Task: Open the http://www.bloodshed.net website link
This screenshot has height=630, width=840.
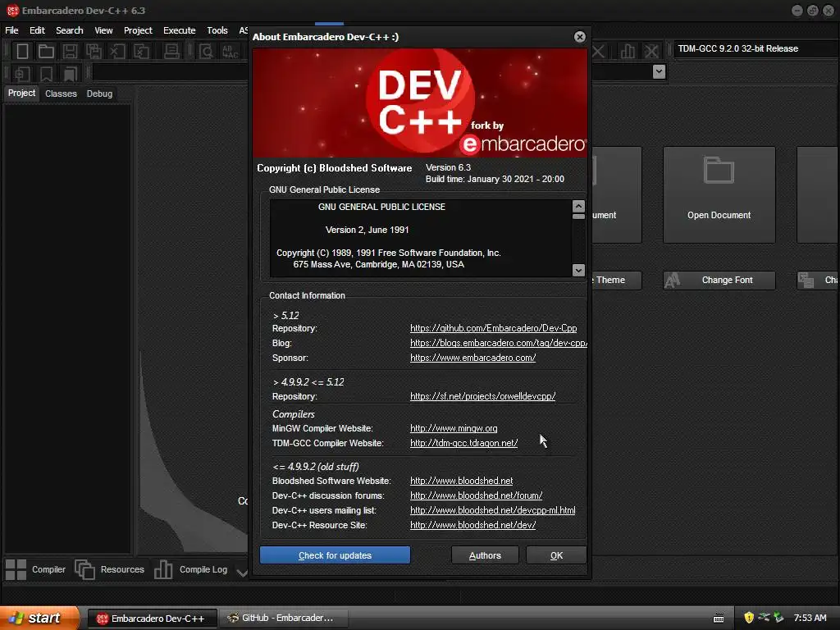Action: [x=461, y=481]
